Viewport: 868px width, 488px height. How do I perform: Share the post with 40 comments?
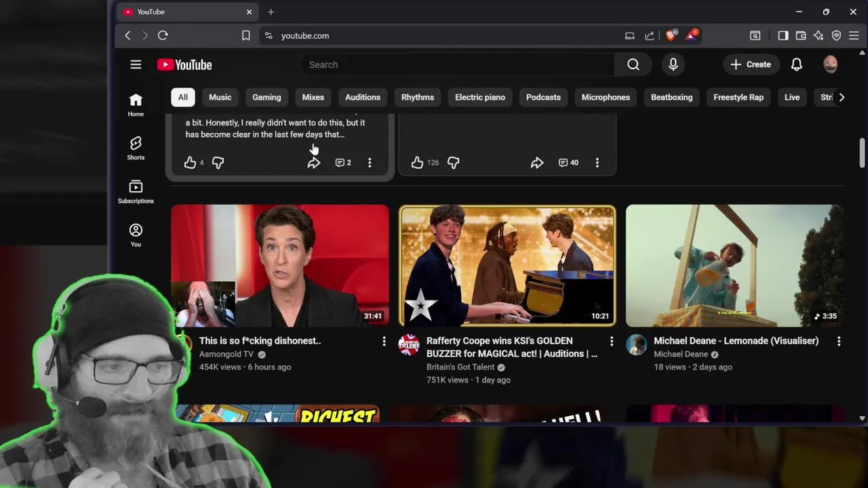[x=537, y=163]
